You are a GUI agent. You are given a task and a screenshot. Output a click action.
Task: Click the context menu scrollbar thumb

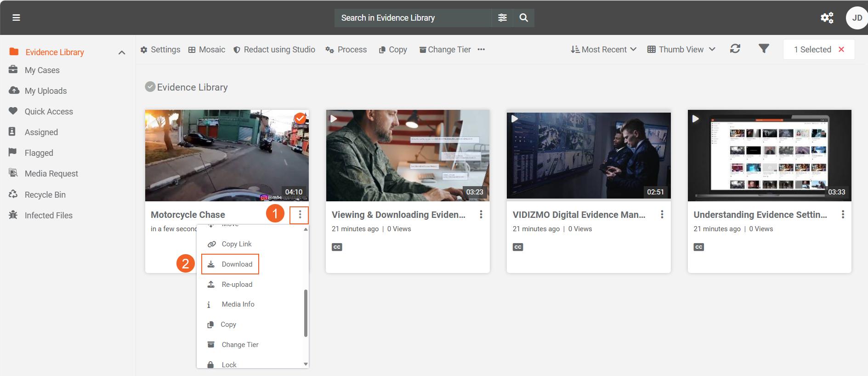(306, 313)
